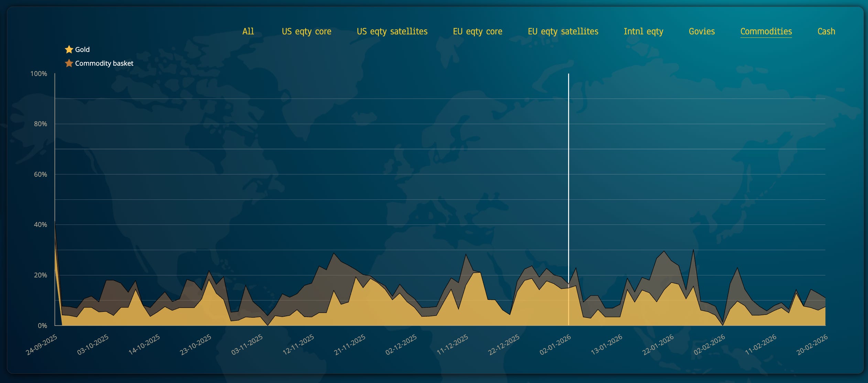
Task: Open the Intnl eqty tab
Action: pyautogui.click(x=643, y=31)
